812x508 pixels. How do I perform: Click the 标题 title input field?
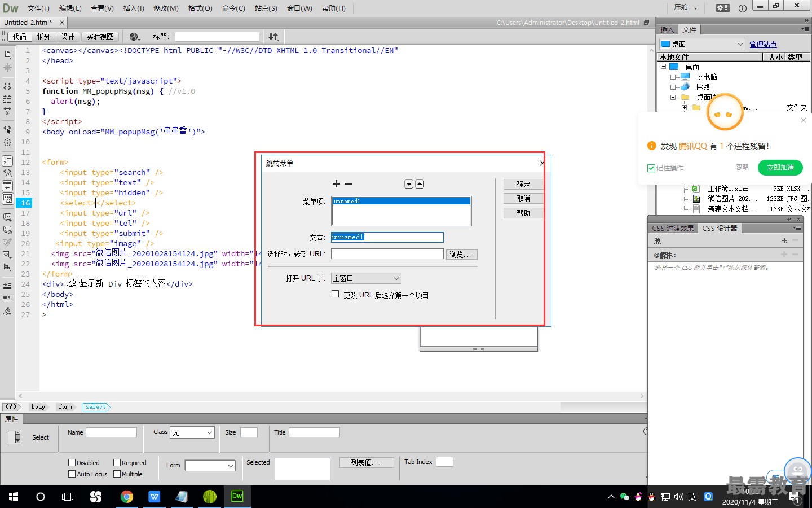[217, 37]
